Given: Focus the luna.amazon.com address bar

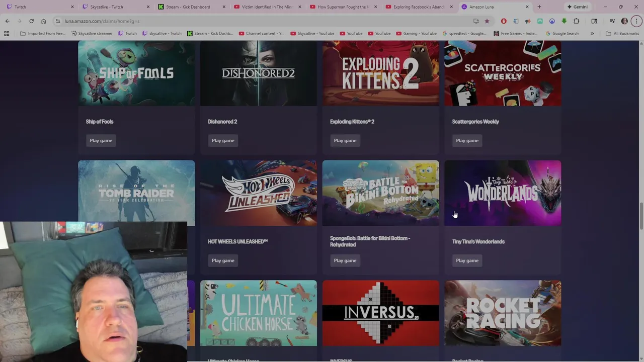Looking at the screenshot, I should (x=267, y=21).
